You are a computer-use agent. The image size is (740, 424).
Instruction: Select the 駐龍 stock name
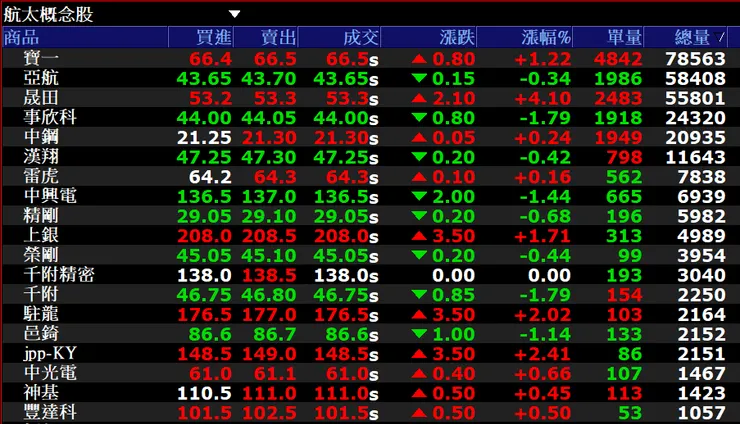pos(42,314)
